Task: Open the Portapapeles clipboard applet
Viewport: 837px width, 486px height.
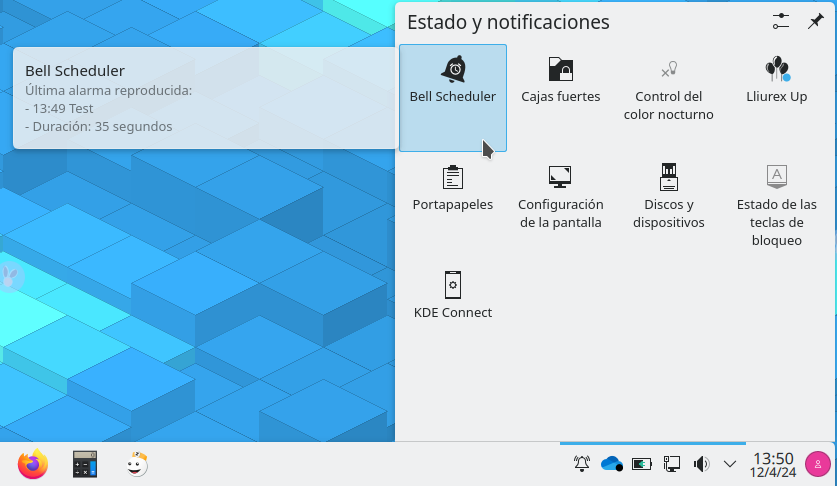Action: [x=453, y=188]
